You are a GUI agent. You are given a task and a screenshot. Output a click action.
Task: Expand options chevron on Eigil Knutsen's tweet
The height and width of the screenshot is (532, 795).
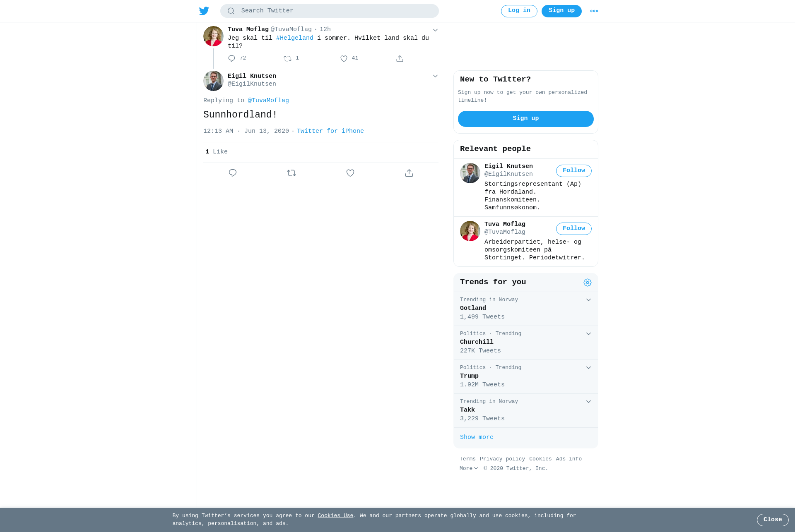[x=435, y=76]
